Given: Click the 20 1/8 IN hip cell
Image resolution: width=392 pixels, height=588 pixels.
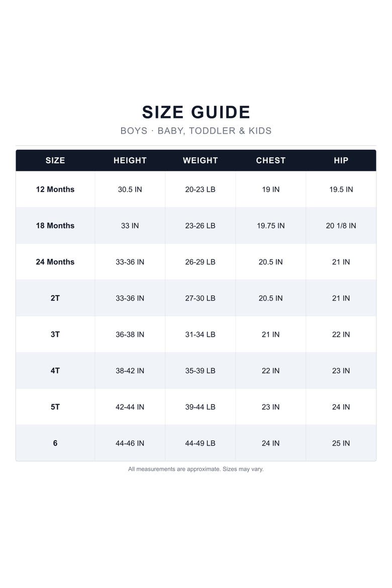Looking at the screenshot, I should (x=341, y=226).
